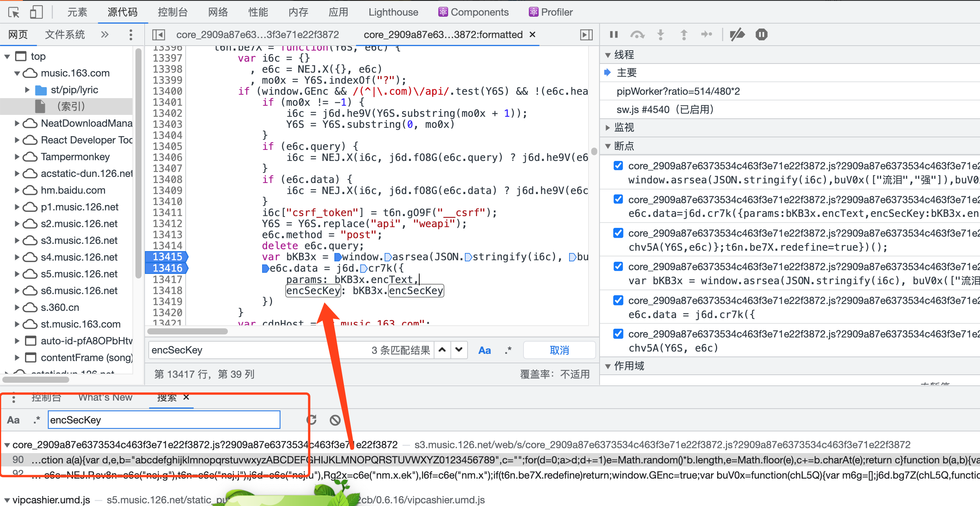
Task: Show more navigator tabs chevron
Action: (x=105, y=35)
